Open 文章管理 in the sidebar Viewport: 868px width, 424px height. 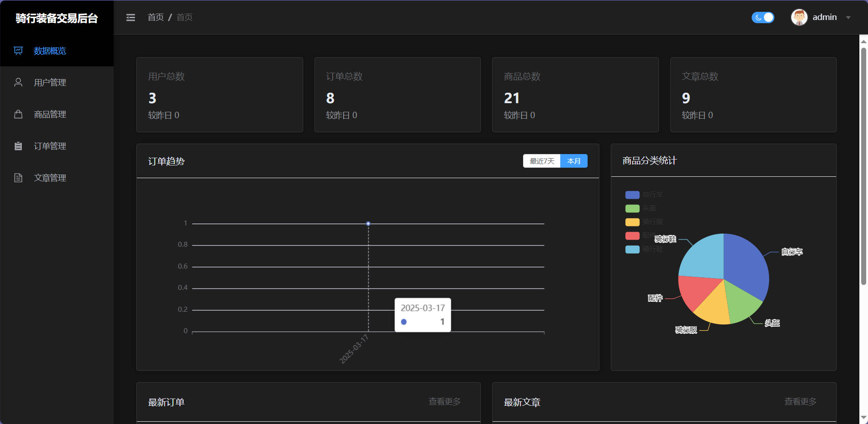[57, 178]
